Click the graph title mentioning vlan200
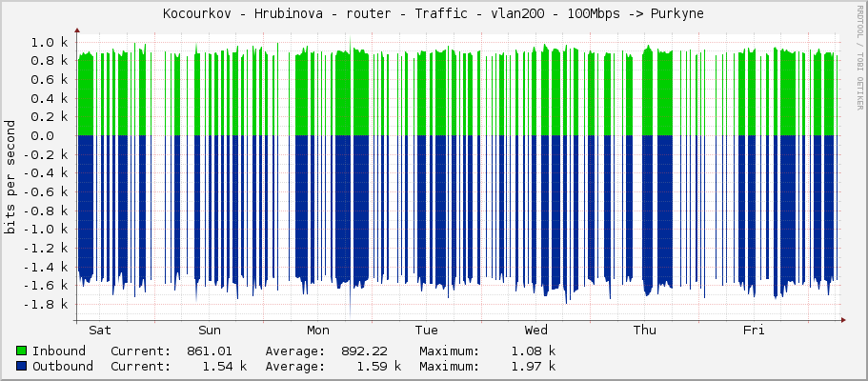Image resolution: width=868 pixels, height=381 pixels. [434, 14]
